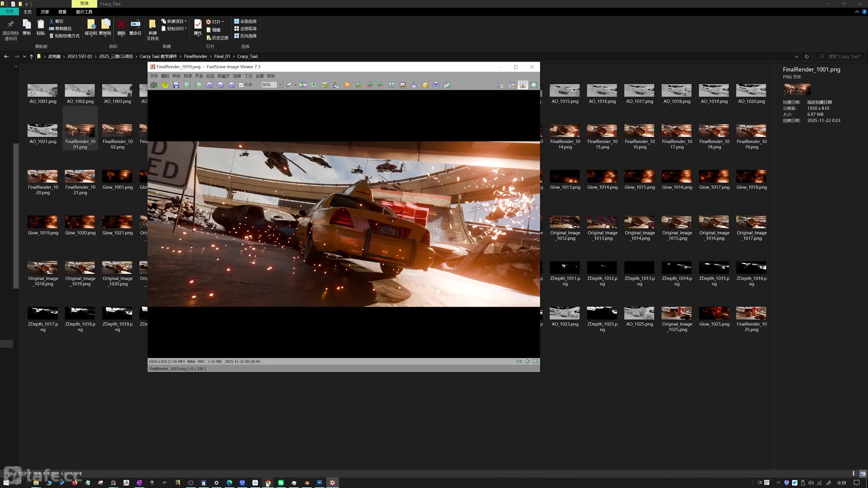Viewport: 868px width, 488px height.
Task: Click the Zoom Out icon
Action: click(220, 85)
